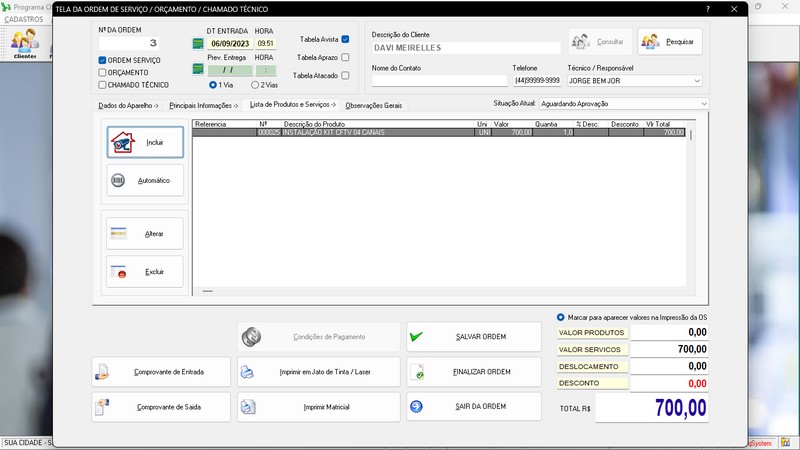Click the Salvar Ordem button

tap(473, 337)
